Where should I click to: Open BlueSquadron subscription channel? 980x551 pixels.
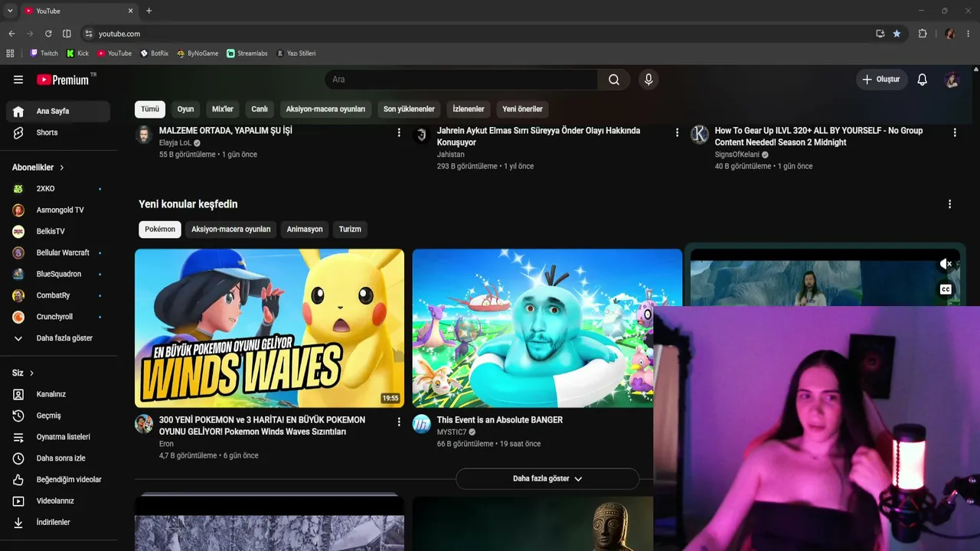pyautogui.click(x=58, y=274)
